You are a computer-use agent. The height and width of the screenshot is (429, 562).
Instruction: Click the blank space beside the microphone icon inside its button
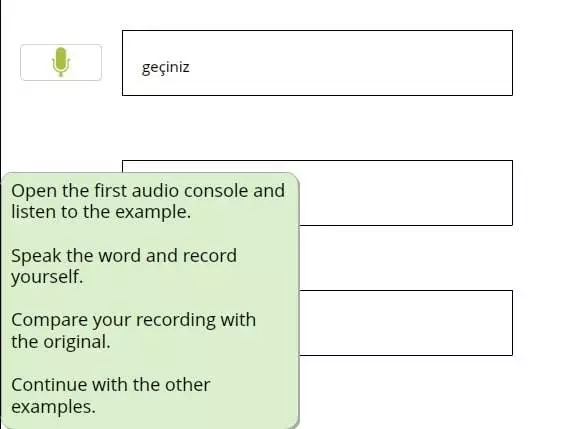coord(86,62)
